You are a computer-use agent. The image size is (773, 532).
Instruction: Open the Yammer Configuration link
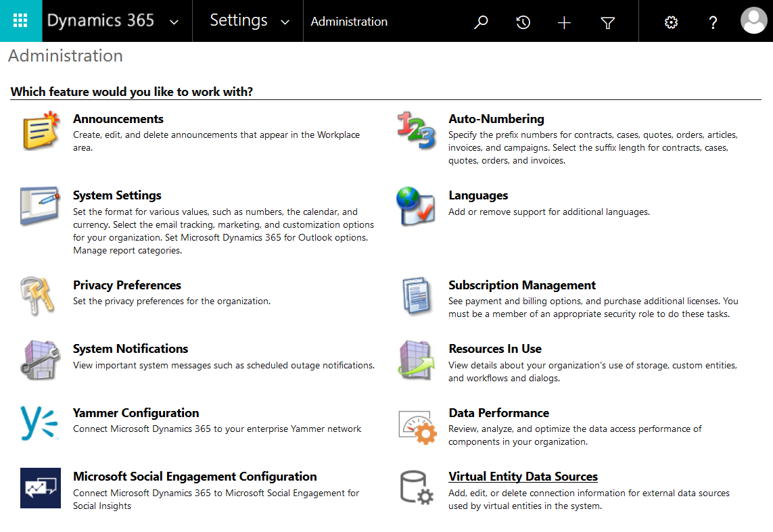point(136,413)
